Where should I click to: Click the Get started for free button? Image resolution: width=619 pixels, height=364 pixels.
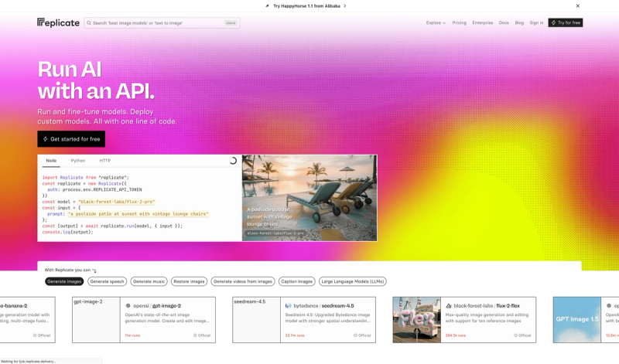point(71,139)
